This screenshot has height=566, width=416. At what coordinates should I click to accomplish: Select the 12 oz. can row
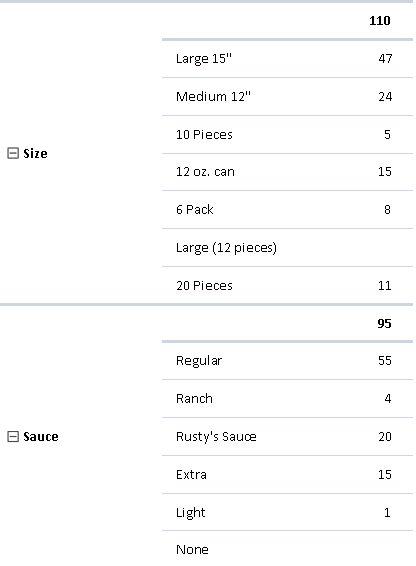tap(287, 172)
